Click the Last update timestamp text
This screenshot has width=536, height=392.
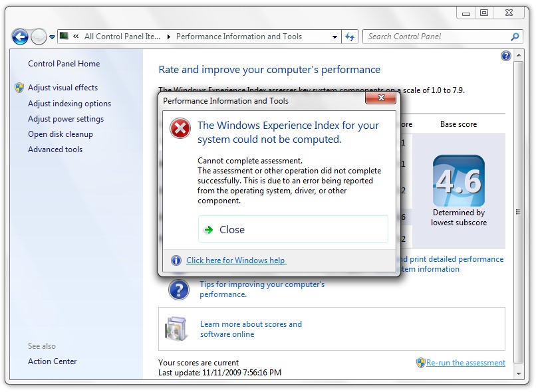220,373
